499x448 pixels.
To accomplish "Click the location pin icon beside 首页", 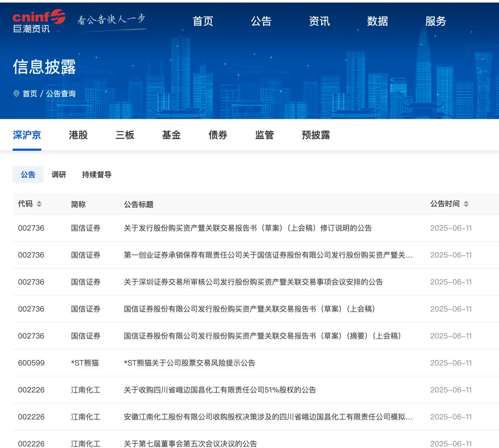I will click(x=16, y=93).
